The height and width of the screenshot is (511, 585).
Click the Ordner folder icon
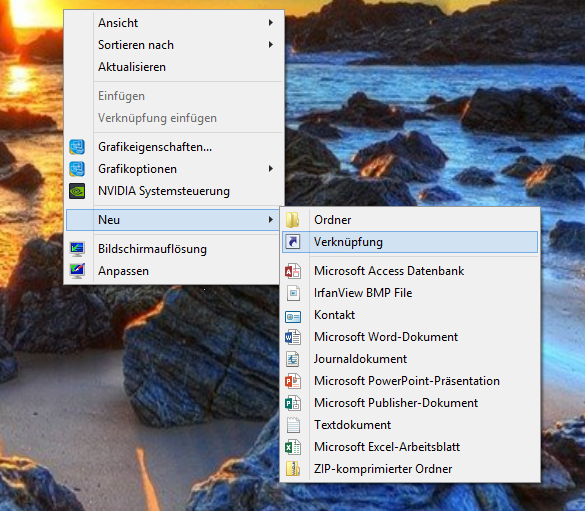(292, 220)
